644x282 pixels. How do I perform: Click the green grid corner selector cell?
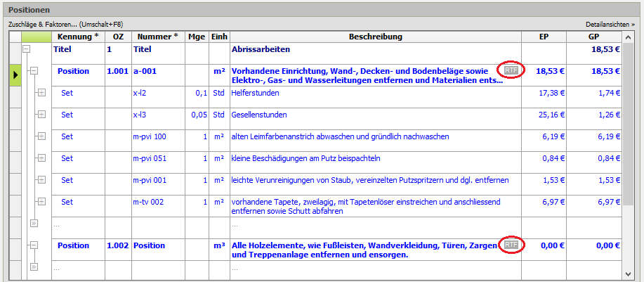[36, 37]
